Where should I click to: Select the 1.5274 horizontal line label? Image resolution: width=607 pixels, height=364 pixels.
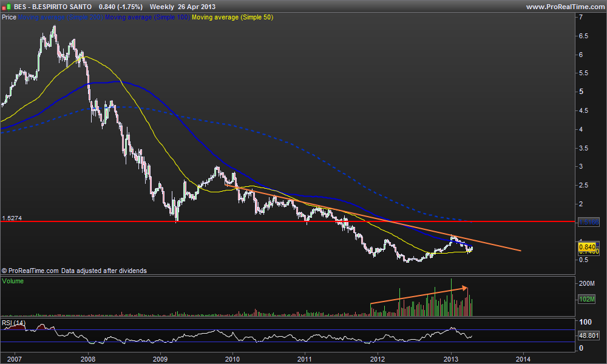click(12, 218)
